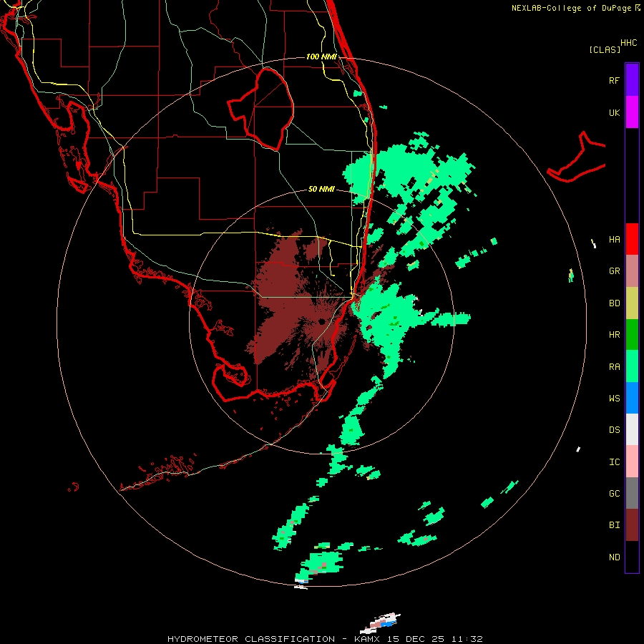Pick the HR heavy rain legend swatch

(632, 335)
